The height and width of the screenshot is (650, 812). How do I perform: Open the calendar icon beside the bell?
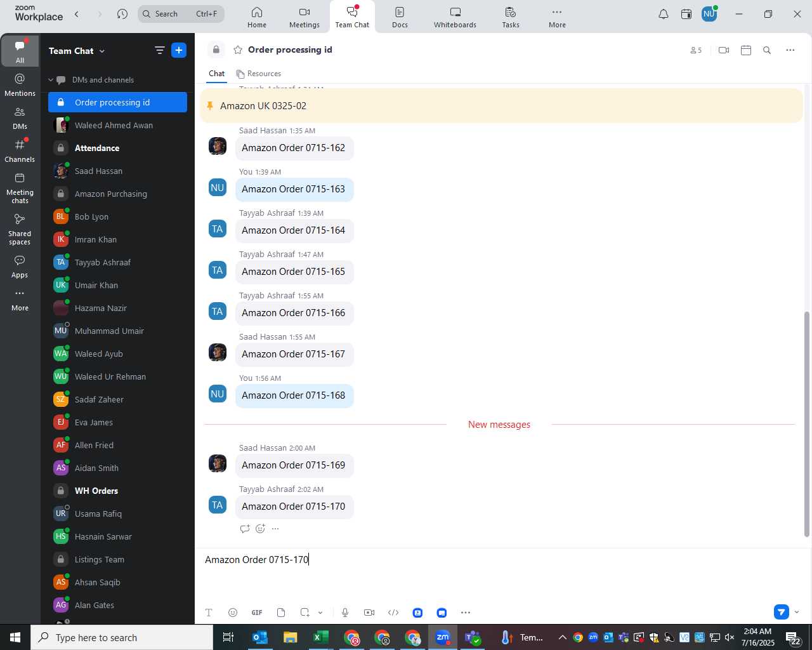tap(686, 14)
